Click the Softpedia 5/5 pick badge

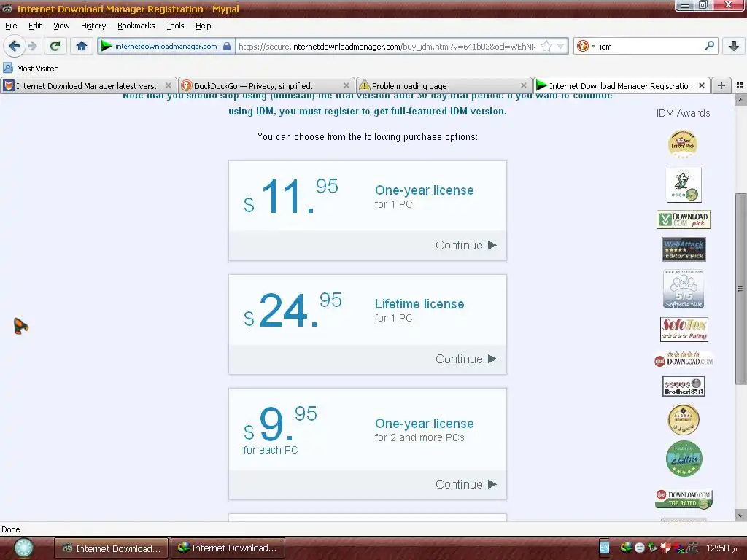[x=684, y=289]
